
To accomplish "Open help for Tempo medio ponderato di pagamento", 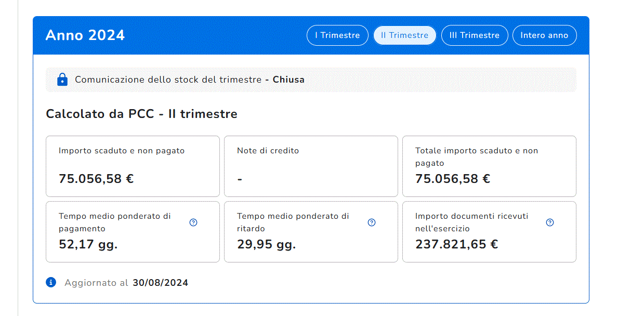I will click(x=193, y=222).
